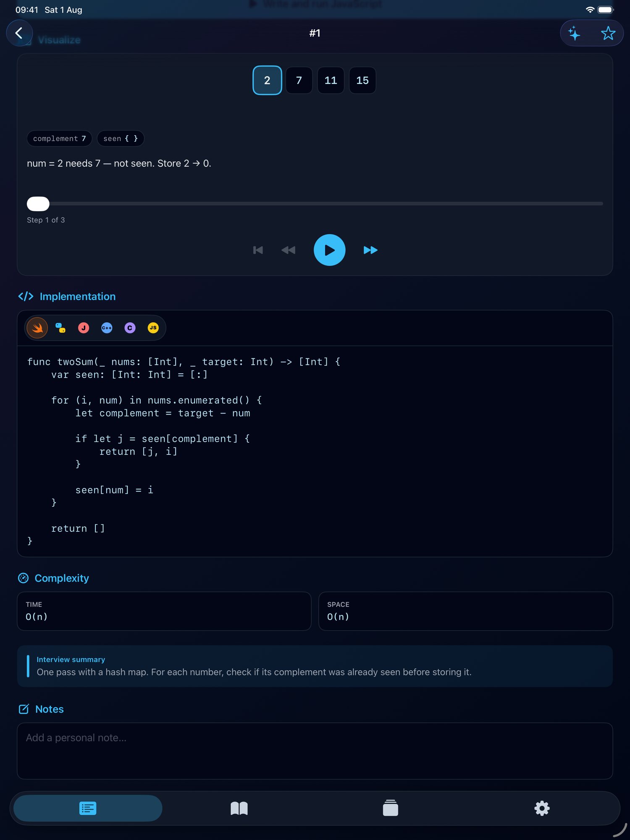Click the Implementation section header
630x840 pixels.
(x=67, y=297)
